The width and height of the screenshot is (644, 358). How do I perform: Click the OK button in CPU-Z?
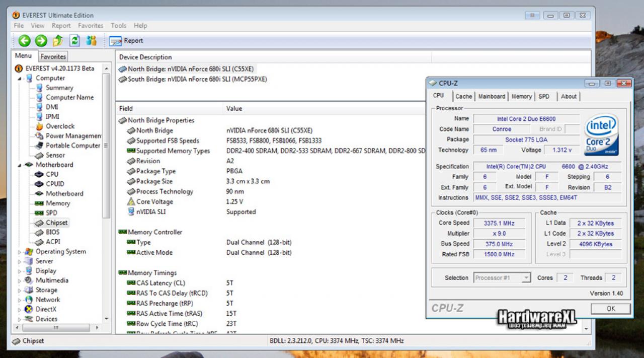pos(610,309)
